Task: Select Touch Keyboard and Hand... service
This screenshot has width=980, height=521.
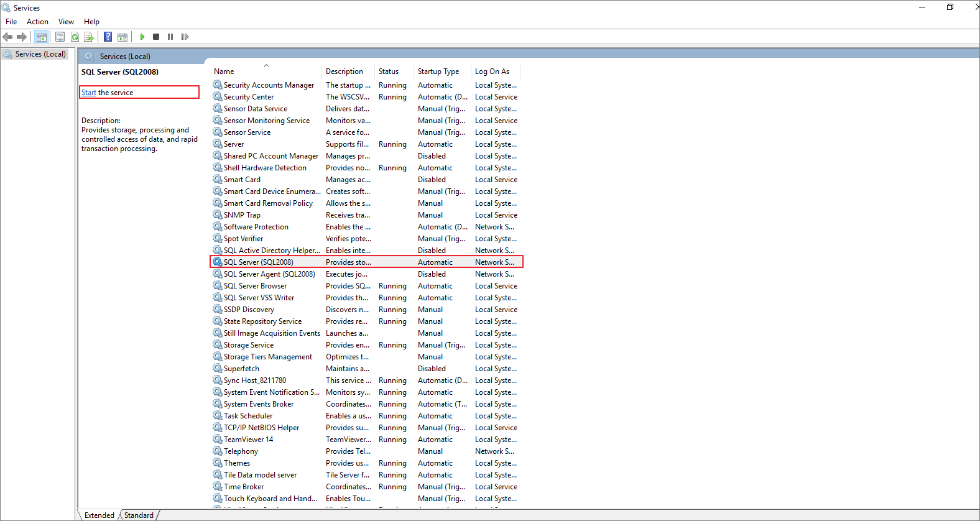Action: [270, 499]
